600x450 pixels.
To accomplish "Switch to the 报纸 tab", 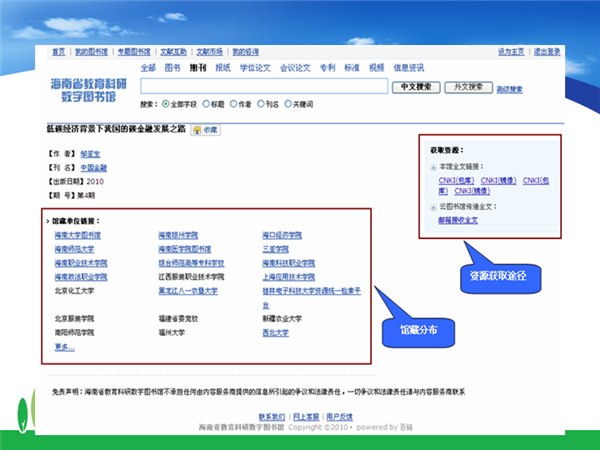I will point(223,68).
